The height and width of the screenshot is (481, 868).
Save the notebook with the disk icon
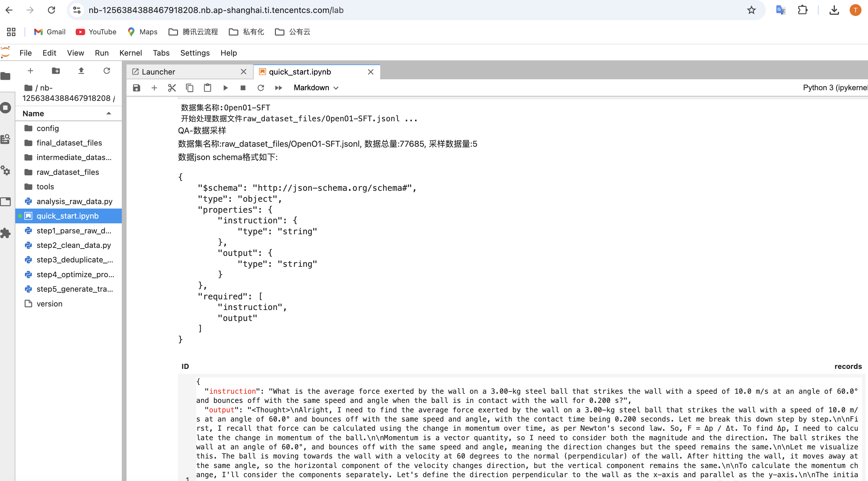pyautogui.click(x=137, y=88)
